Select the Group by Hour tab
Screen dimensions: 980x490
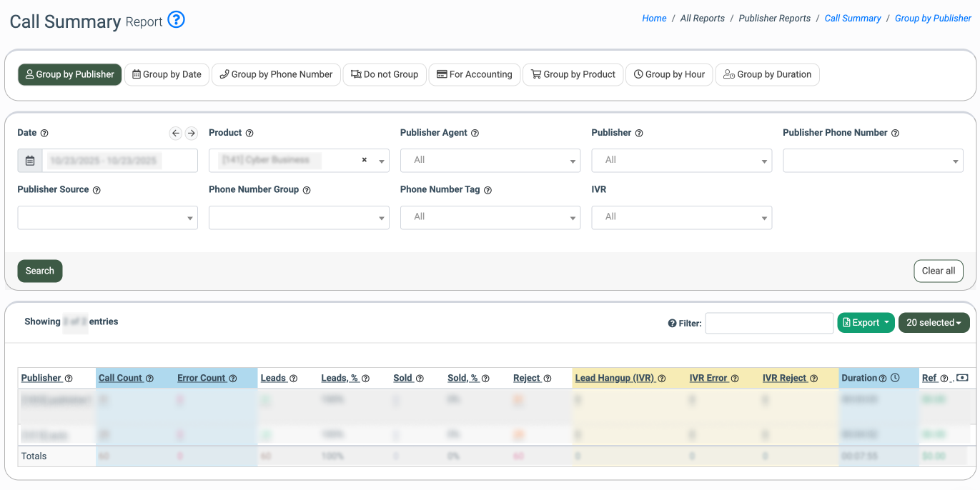click(668, 74)
